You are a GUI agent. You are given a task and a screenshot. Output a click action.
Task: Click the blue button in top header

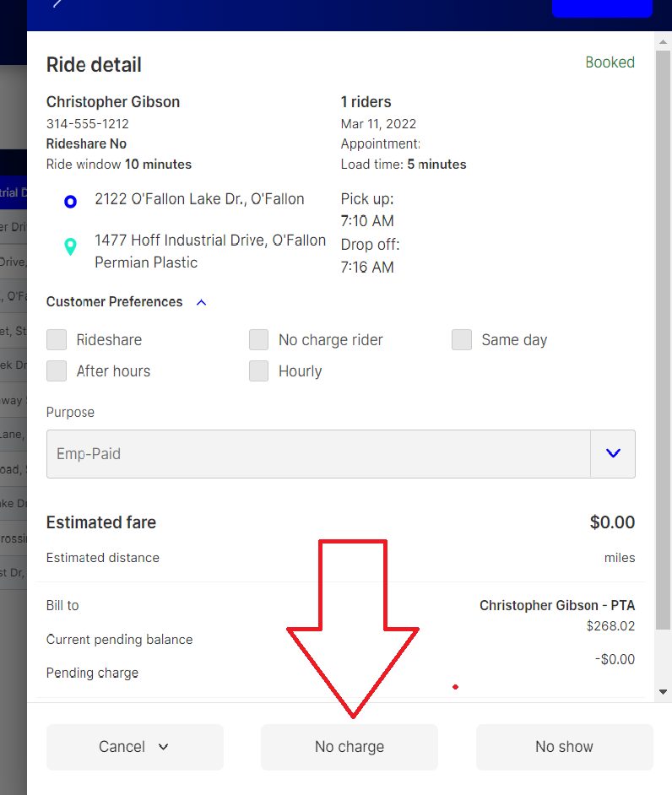coord(601,8)
